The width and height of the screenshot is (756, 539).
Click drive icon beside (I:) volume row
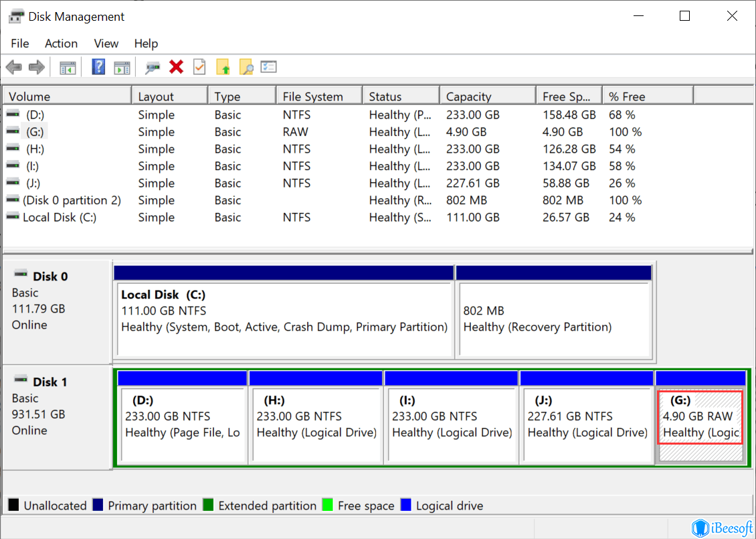(13, 165)
